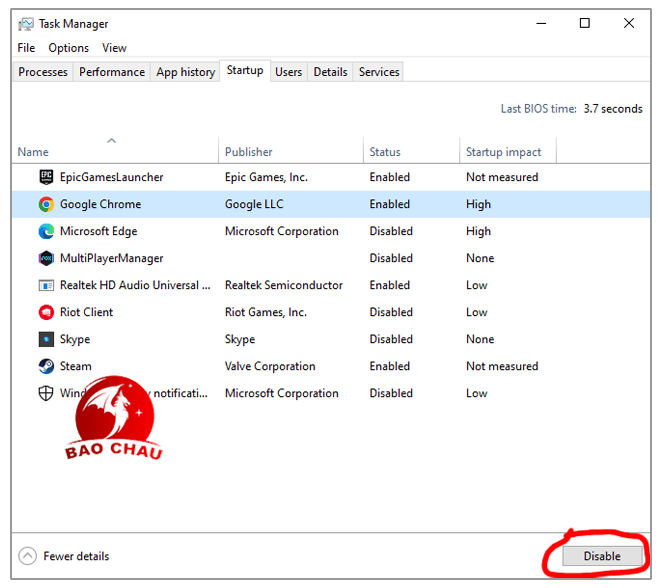Select the Steam entry name
This screenshot has height=588, width=662.
pyautogui.click(x=76, y=366)
